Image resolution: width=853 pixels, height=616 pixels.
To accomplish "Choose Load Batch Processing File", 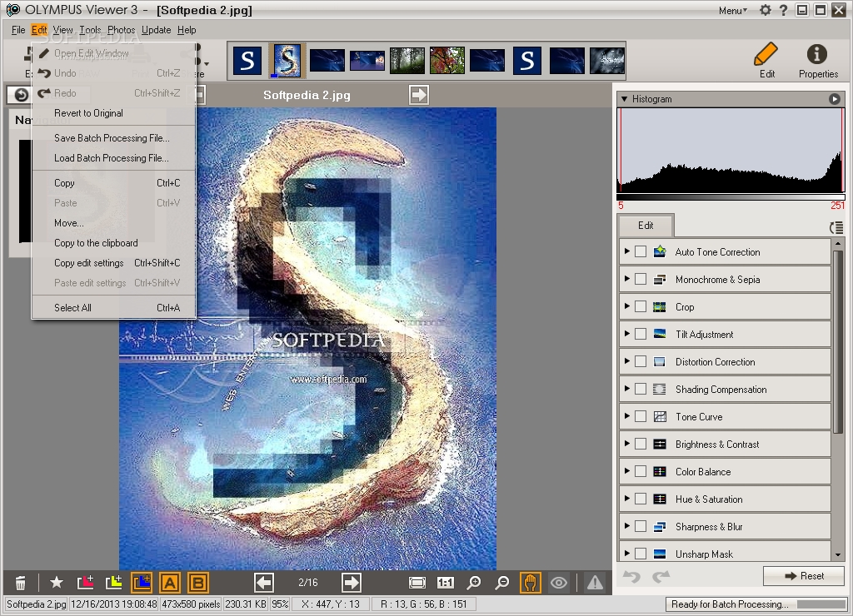I will pos(113,158).
